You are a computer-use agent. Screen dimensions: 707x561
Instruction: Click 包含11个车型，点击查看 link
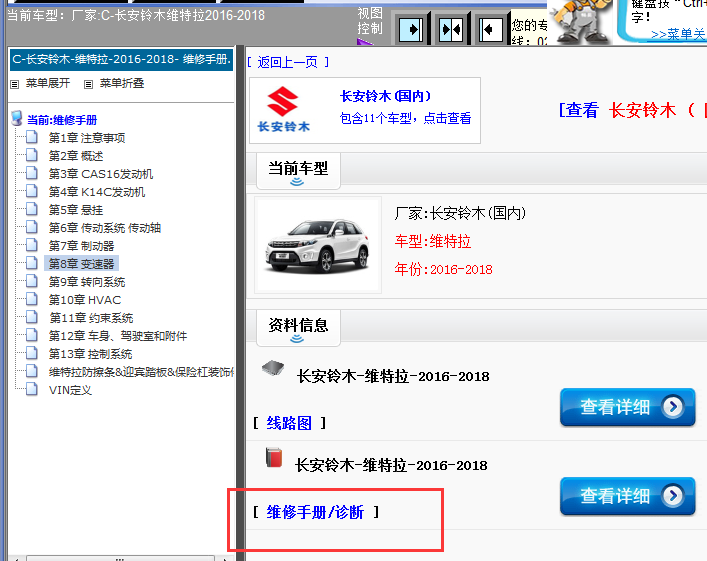click(x=405, y=118)
